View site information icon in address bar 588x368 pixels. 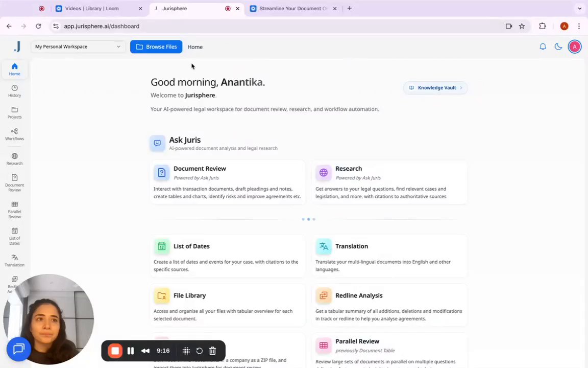pos(56,26)
